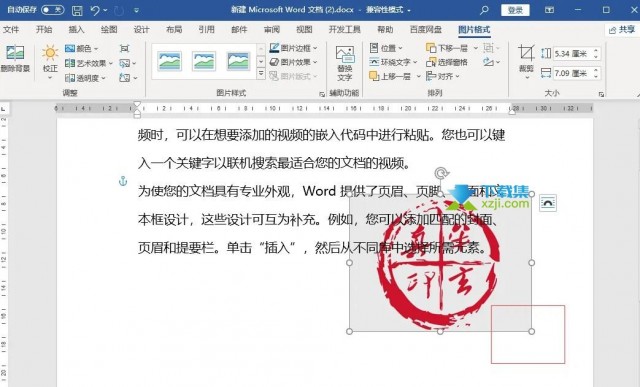Click the search magnifier icon

click(x=484, y=10)
